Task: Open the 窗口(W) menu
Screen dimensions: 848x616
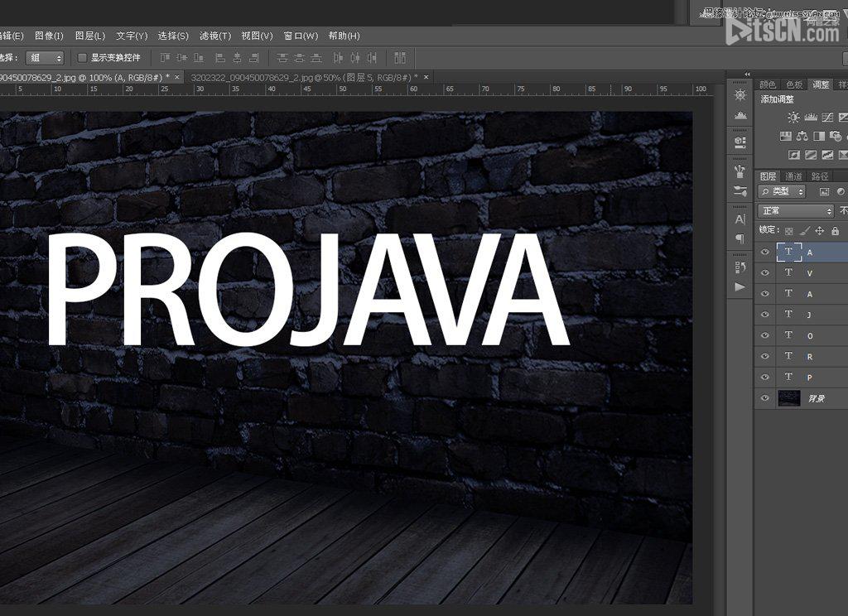Action: click(301, 36)
